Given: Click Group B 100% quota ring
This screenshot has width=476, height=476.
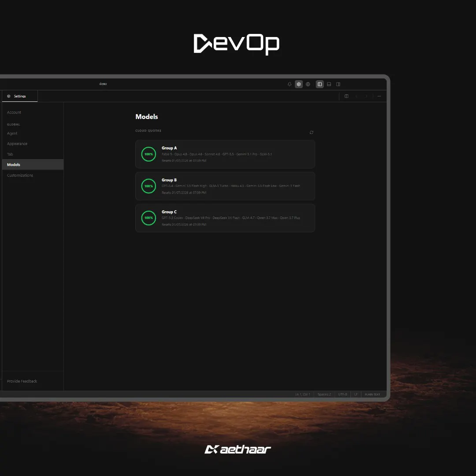Looking at the screenshot, I should [x=149, y=186].
